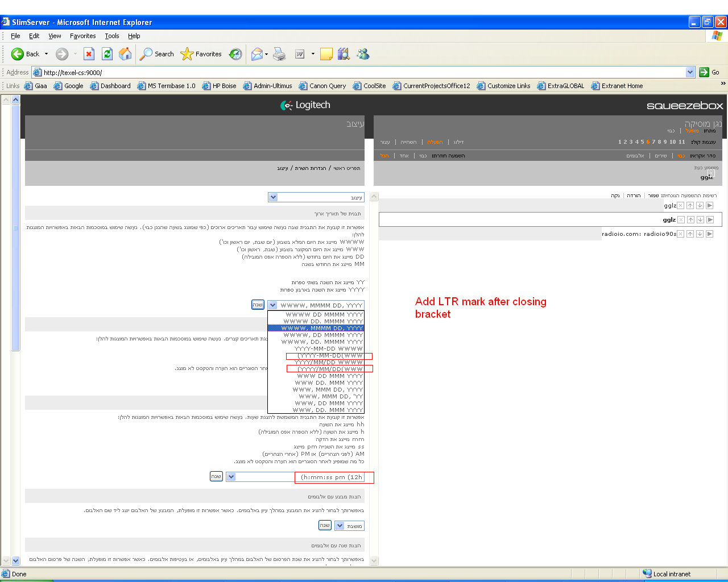The height and width of the screenshot is (582, 728).
Task: Open the Tools menu
Action: click(x=111, y=36)
